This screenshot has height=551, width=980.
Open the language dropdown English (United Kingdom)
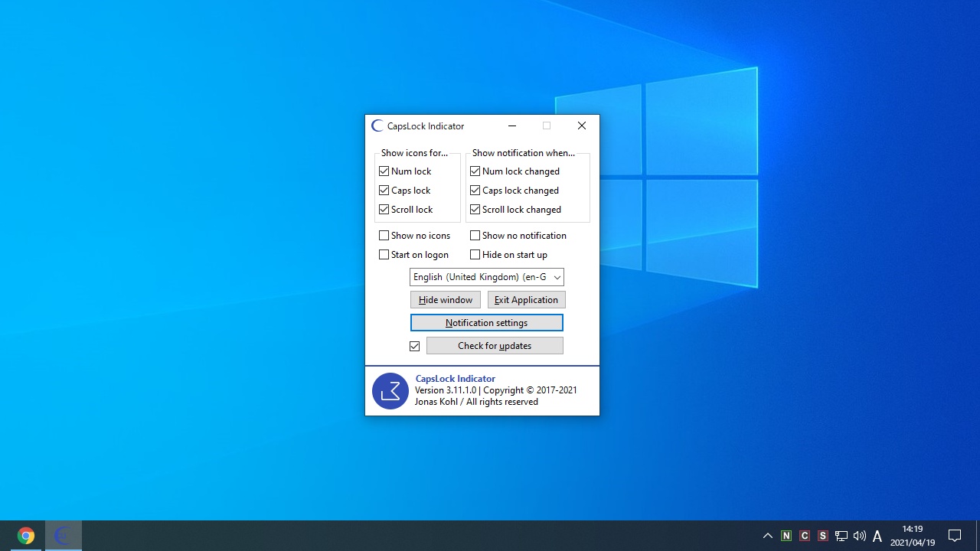coord(487,277)
